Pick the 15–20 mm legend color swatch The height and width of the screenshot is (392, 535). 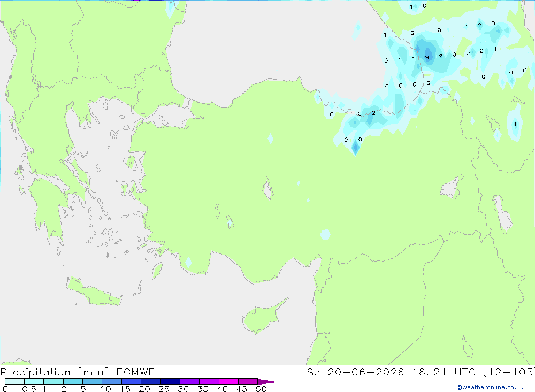132,381
